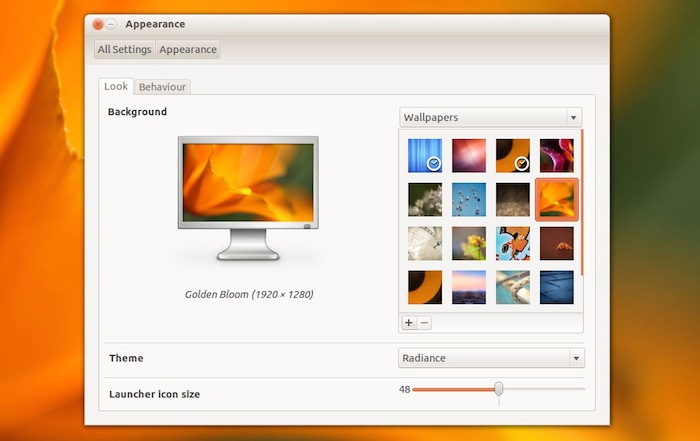Viewport: 700px width, 441px height.
Task: Click the slider value 48
Action: point(404,389)
